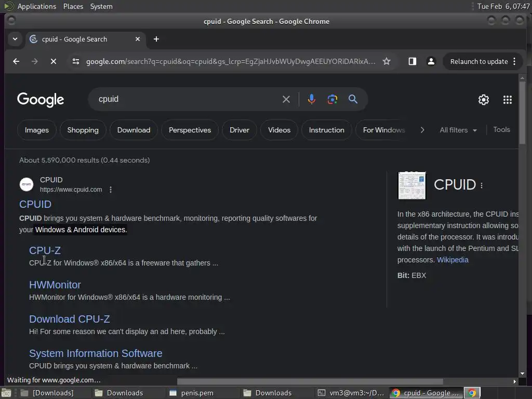Click the Google logo
532x399 pixels.
coord(41,99)
